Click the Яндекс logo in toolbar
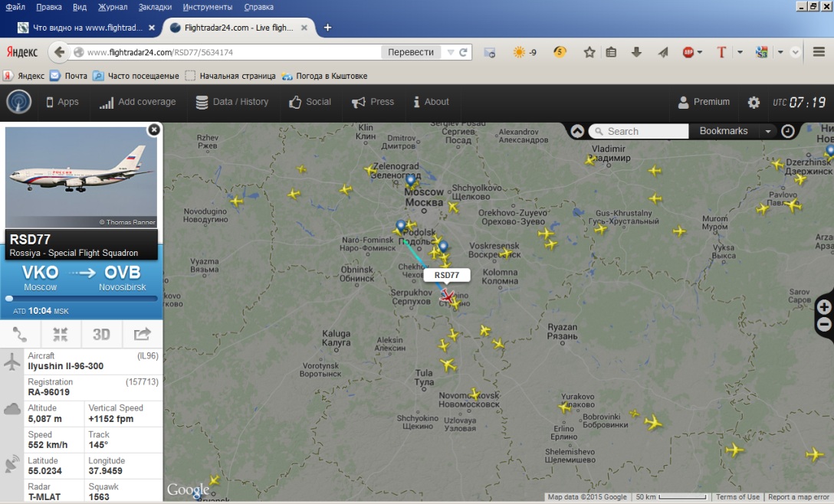The height and width of the screenshot is (504, 834). pyautogui.click(x=21, y=52)
